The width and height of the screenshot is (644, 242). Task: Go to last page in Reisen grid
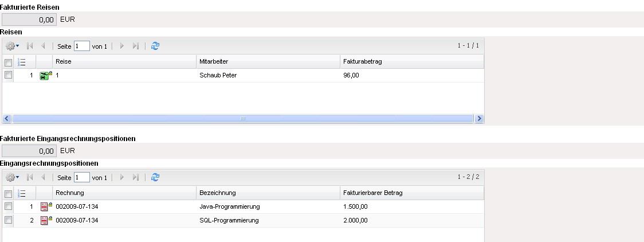point(136,46)
